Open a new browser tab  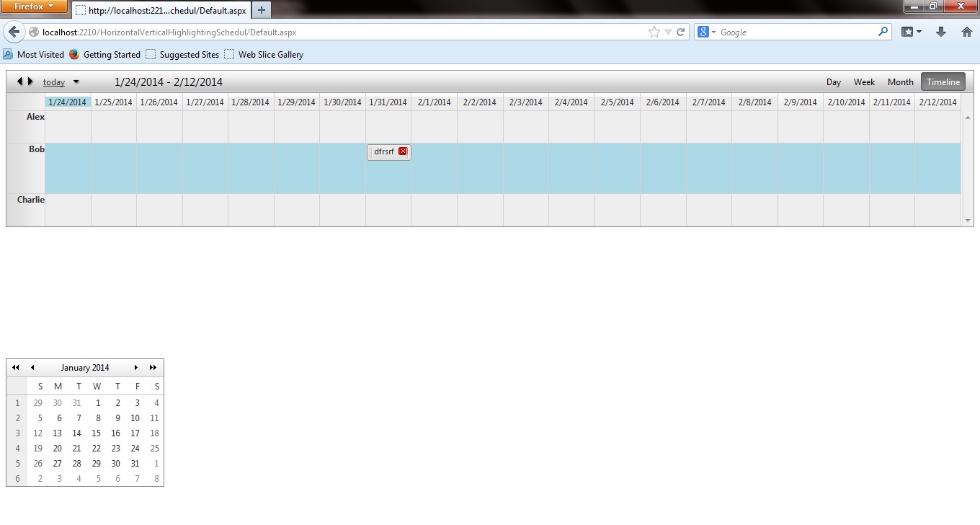pyautogui.click(x=262, y=10)
